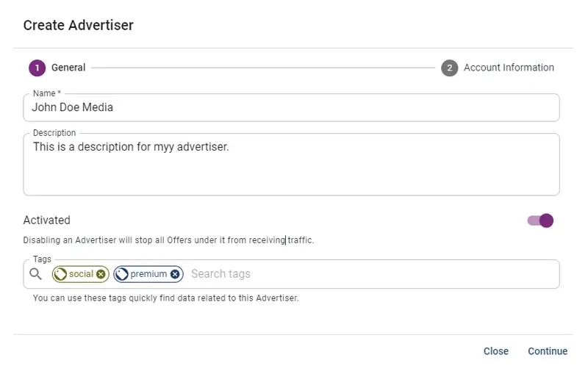Select the step 1 circle icon
Screen dimensions: 588x374
[37, 68]
